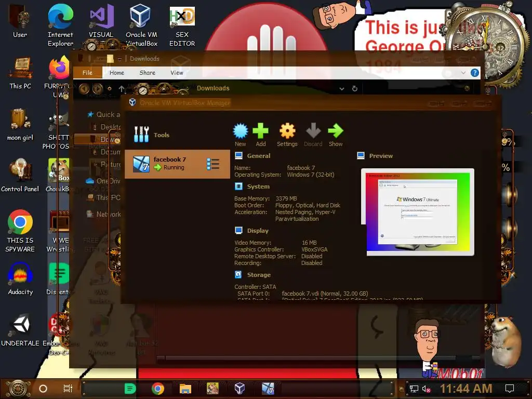Open the File tab in Downloads window

(87, 73)
